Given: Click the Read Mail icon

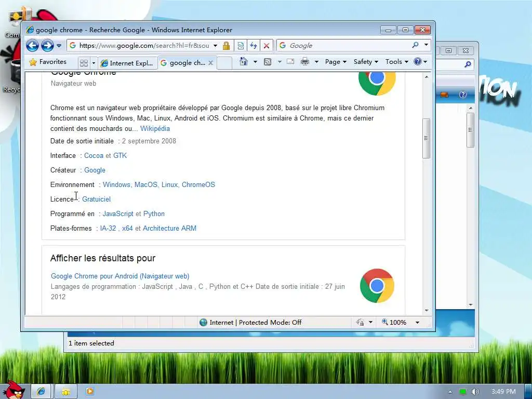Looking at the screenshot, I should click(290, 62).
